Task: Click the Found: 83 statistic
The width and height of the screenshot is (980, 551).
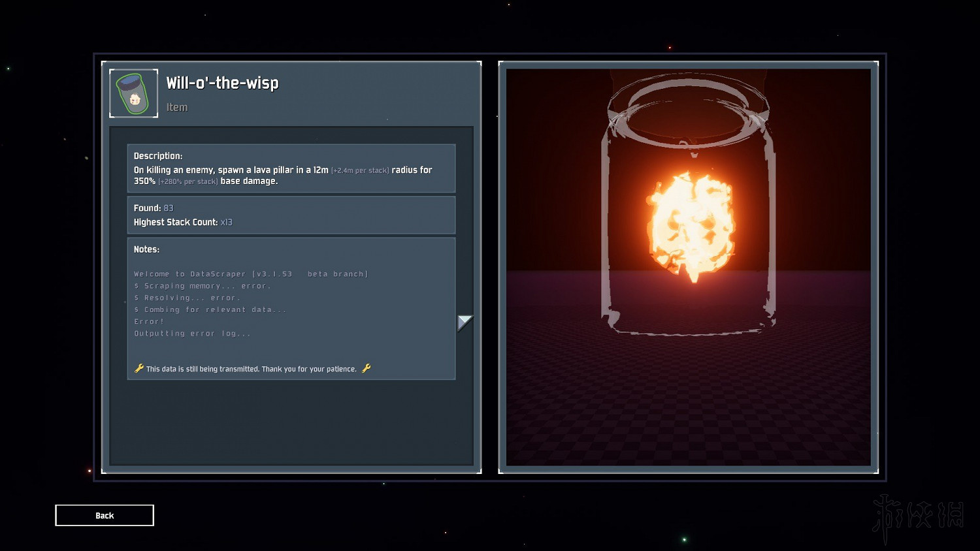Action: [x=154, y=208]
